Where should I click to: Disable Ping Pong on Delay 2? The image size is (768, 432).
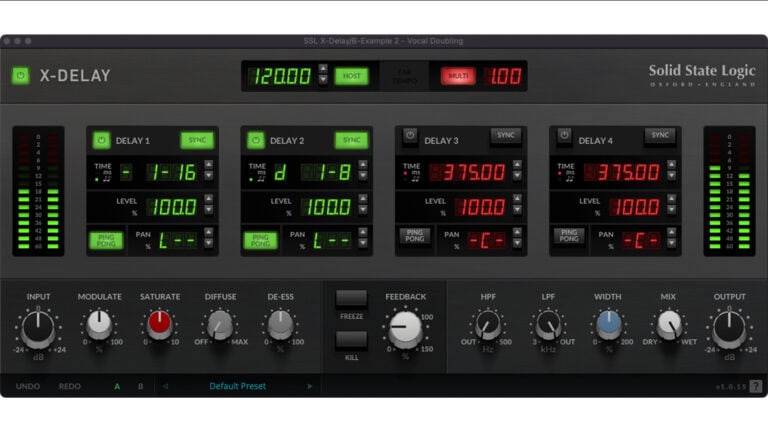261,240
